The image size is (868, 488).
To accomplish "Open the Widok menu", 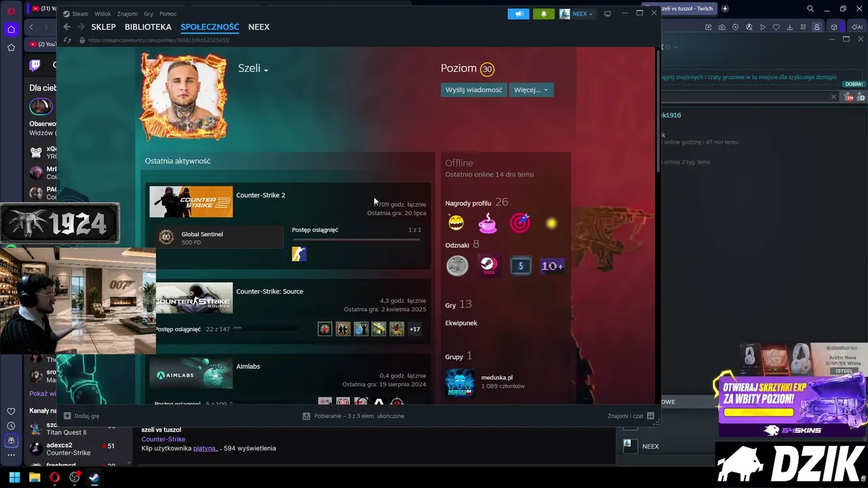I will (x=102, y=14).
